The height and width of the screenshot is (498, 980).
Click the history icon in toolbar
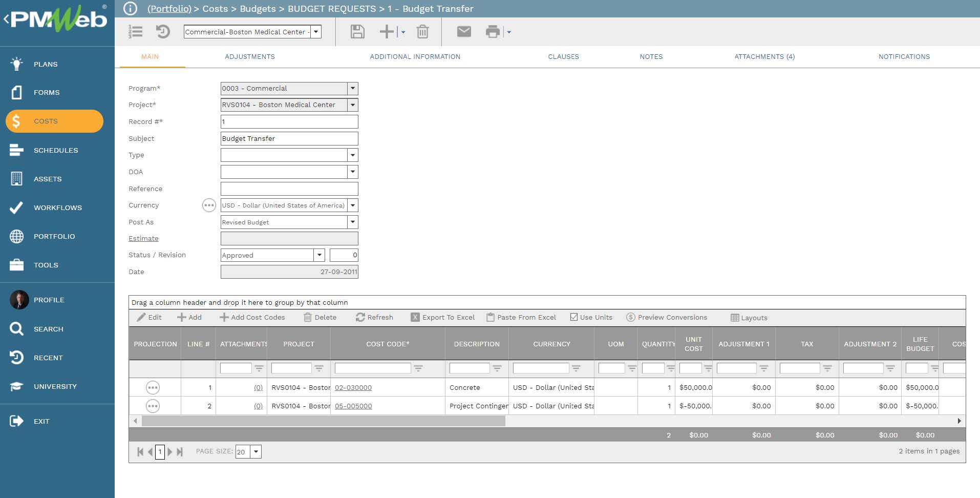[x=163, y=32]
